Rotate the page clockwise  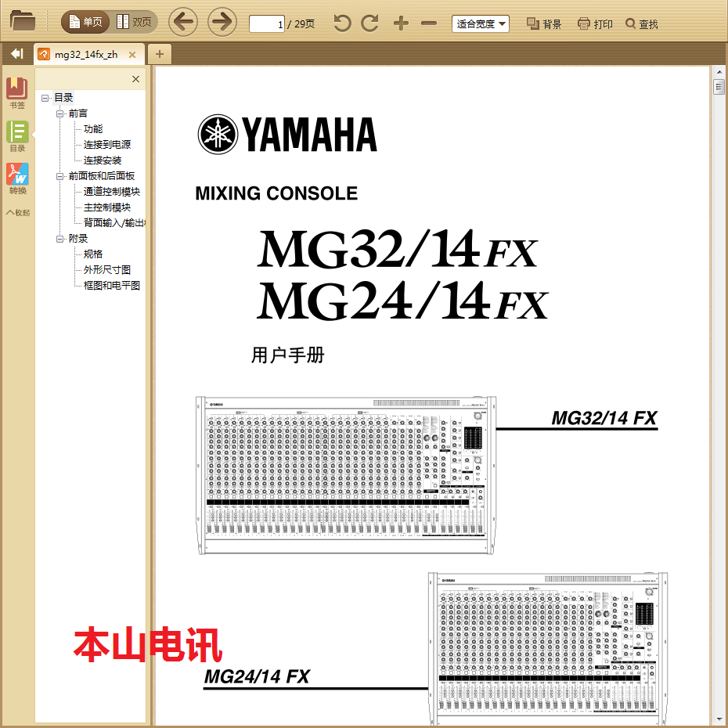[370, 23]
